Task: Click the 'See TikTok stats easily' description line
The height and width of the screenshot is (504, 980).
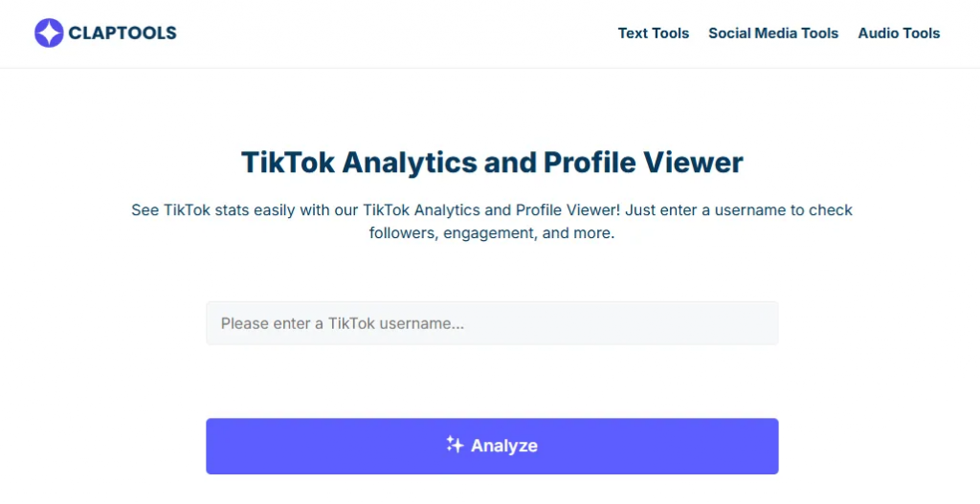Action: pyautogui.click(x=492, y=209)
